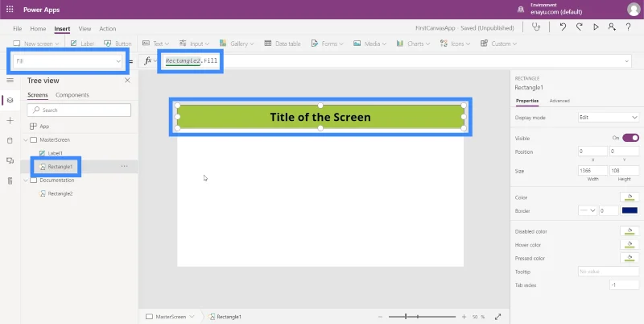This screenshot has height=324, width=644.
Task: Open the Media icon in left rail
Action: (x=10, y=160)
